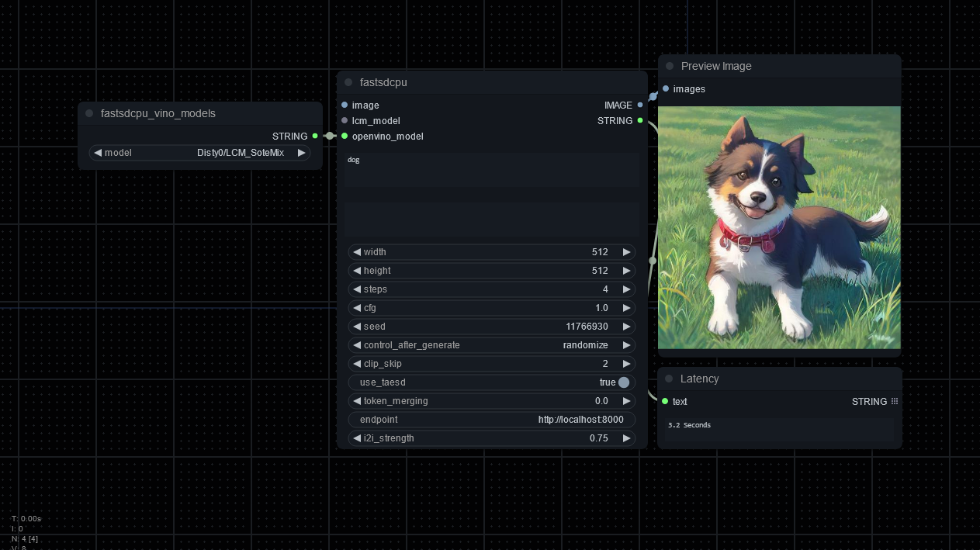Increase i2i_strength with the right arrow
This screenshot has width=980, height=550.
pyautogui.click(x=627, y=438)
